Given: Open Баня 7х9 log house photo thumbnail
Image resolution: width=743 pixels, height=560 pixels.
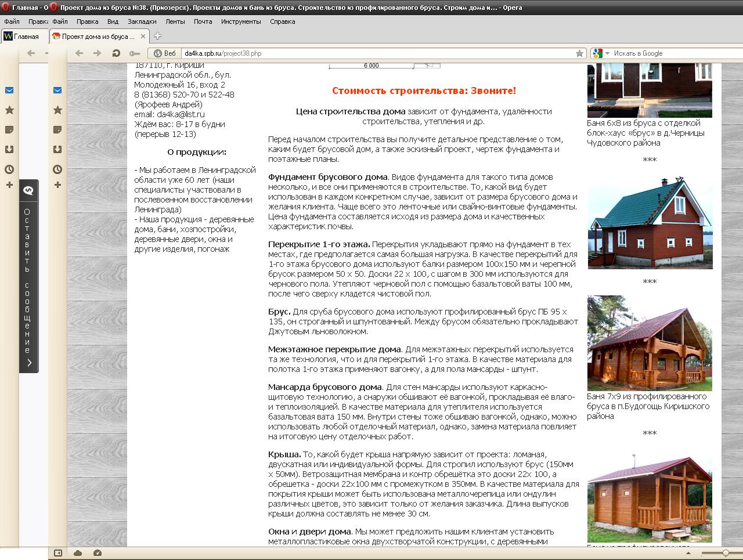Looking at the screenshot, I should [x=650, y=343].
